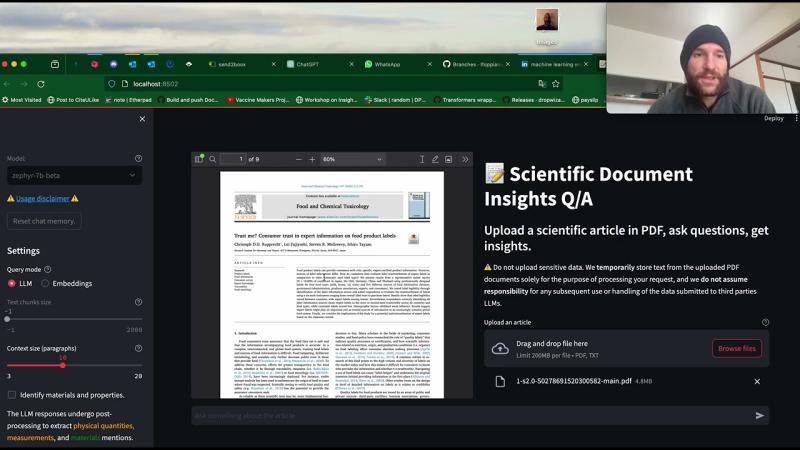Toggle the PDF viewer sidebar
Viewport: 800px width, 450px height.
click(198, 159)
